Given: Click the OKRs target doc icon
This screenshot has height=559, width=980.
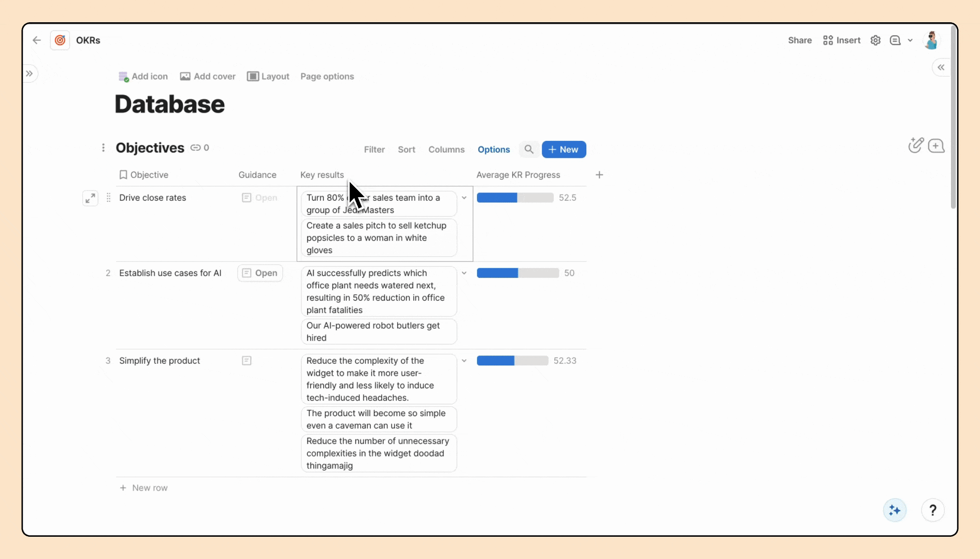Looking at the screenshot, I should pos(60,40).
